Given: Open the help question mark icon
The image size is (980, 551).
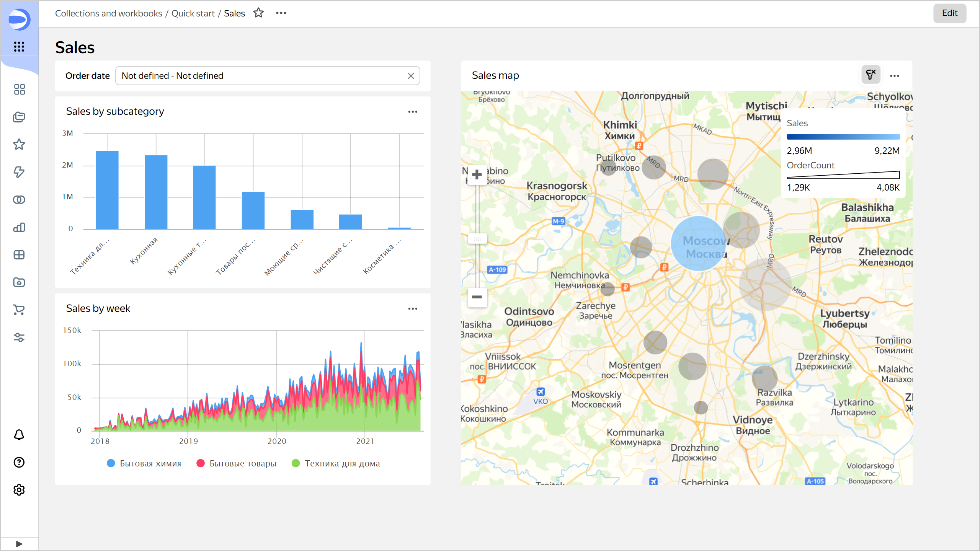Looking at the screenshot, I should point(19,462).
